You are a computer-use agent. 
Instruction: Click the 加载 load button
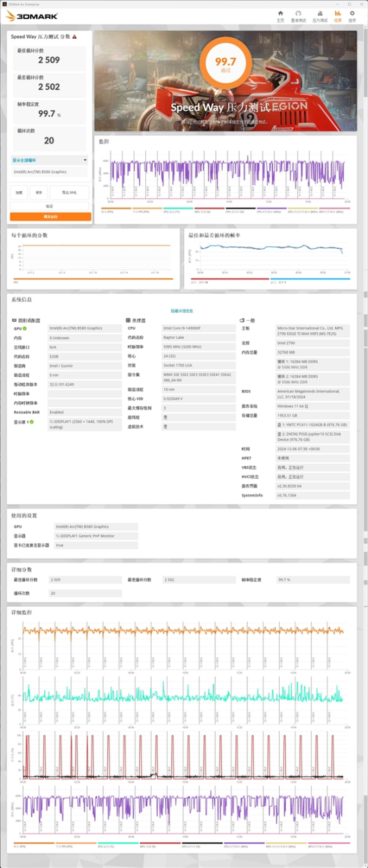(19, 192)
